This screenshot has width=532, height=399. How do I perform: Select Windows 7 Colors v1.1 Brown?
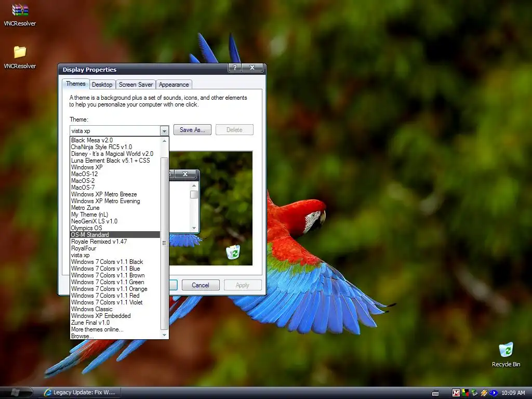pos(115,275)
